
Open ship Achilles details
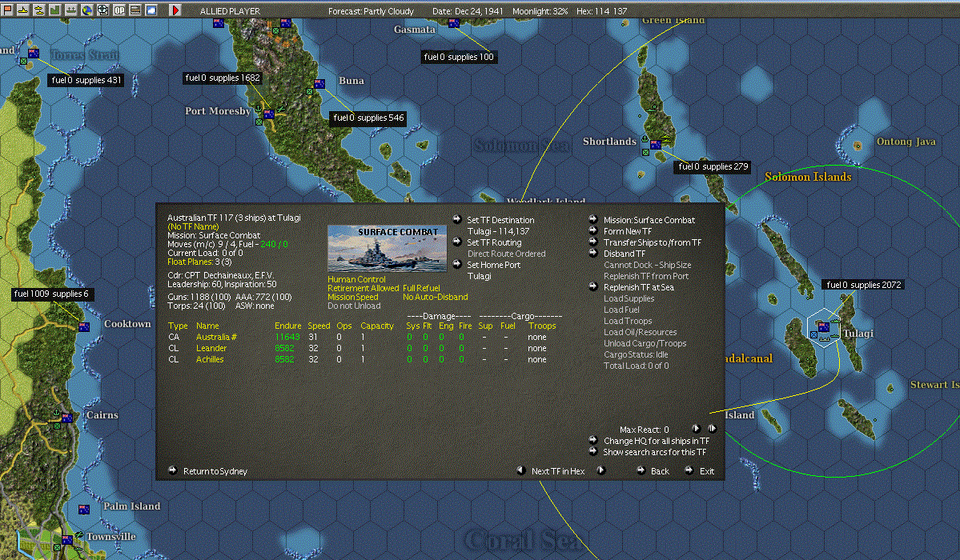pos(210,359)
